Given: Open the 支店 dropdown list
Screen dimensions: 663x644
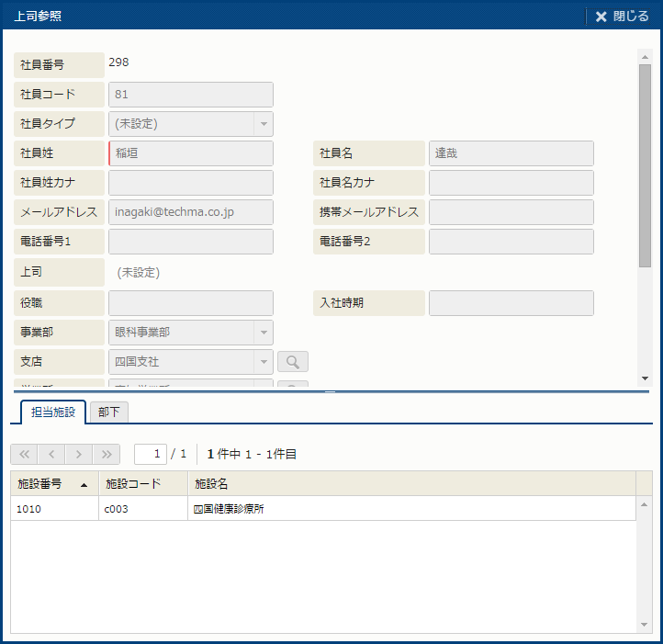Looking at the screenshot, I should [x=263, y=362].
